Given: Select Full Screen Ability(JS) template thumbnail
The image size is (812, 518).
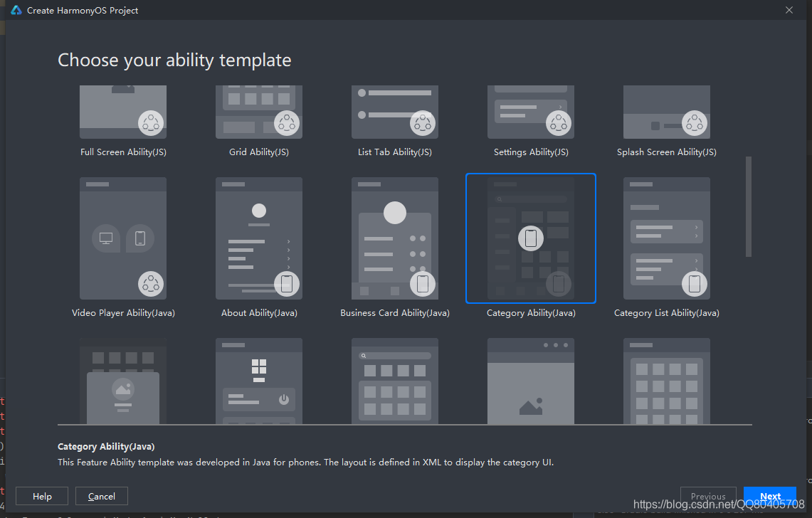Looking at the screenshot, I should pos(122,112).
